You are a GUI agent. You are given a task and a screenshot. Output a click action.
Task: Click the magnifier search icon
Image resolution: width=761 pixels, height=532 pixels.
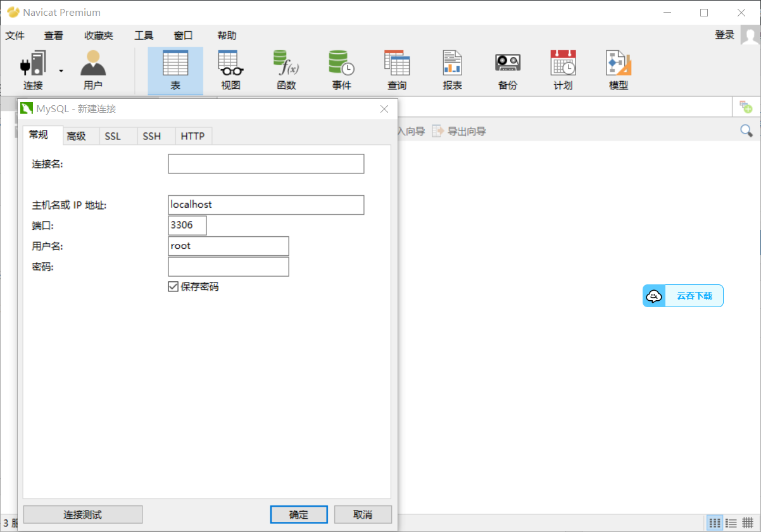(x=746, y=131)
